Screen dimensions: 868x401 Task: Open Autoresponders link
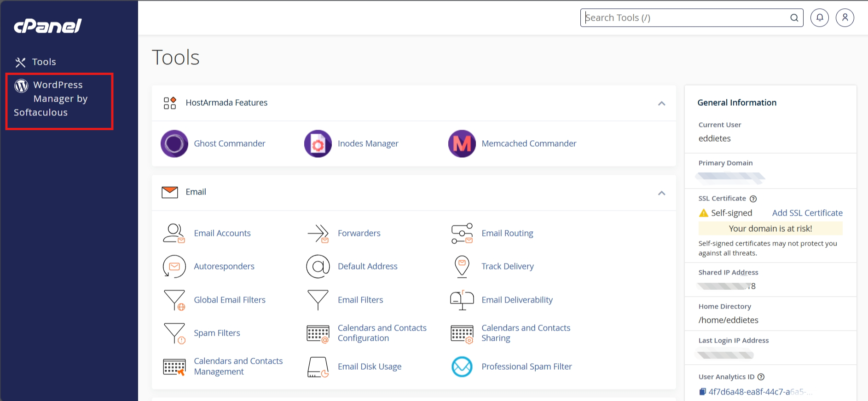pos(224,266)
